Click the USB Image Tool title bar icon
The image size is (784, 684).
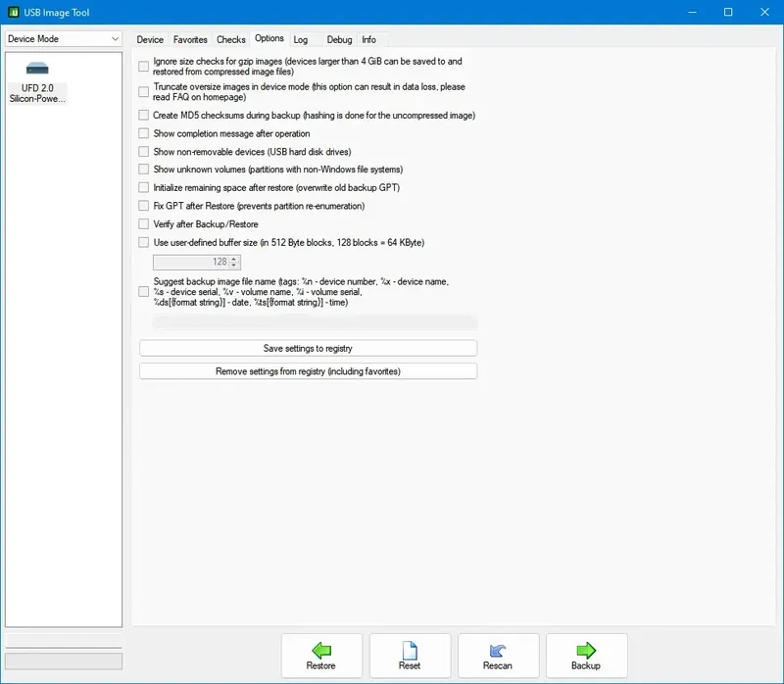14,12
